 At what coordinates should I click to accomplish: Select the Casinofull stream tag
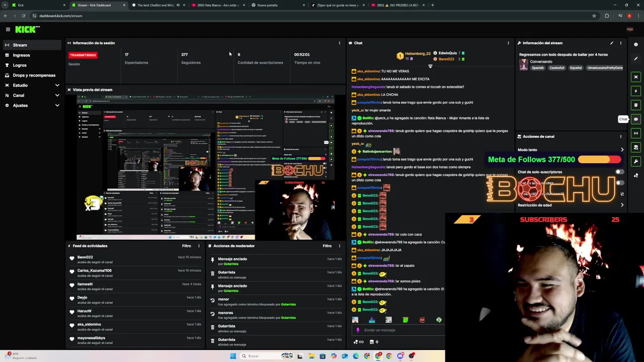(x=557, y=68)
